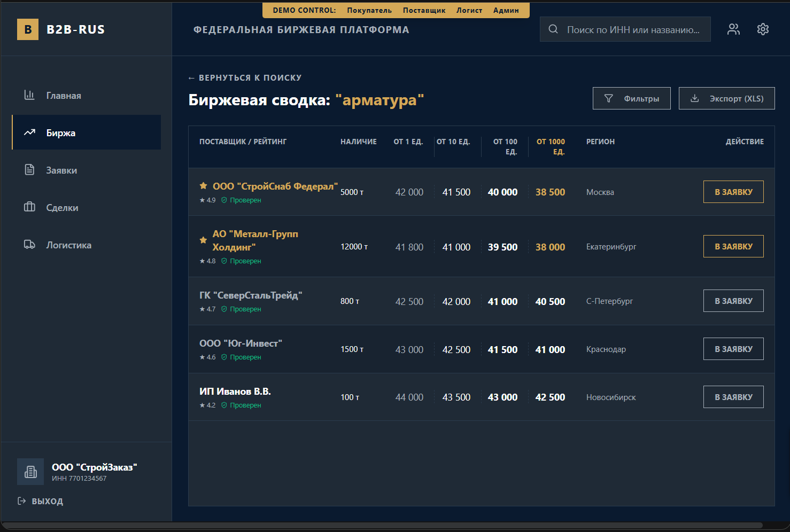The image size is (790, 532).
Task: Click the logout arrow icon beside ВЫХОД
Action: point(22,501)
